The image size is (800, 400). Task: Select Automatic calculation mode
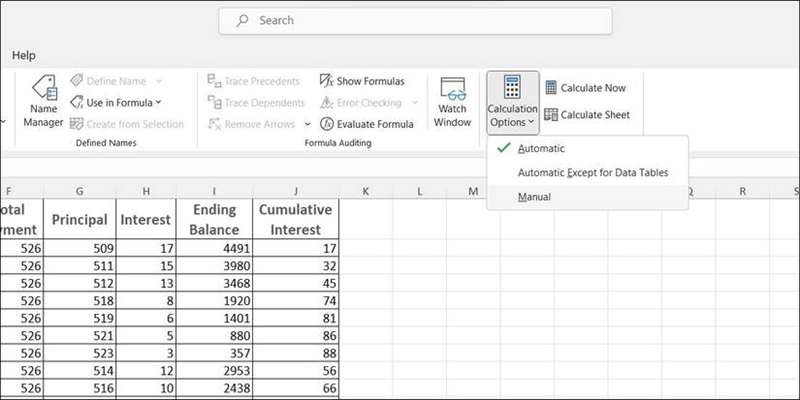coord(541,148)
